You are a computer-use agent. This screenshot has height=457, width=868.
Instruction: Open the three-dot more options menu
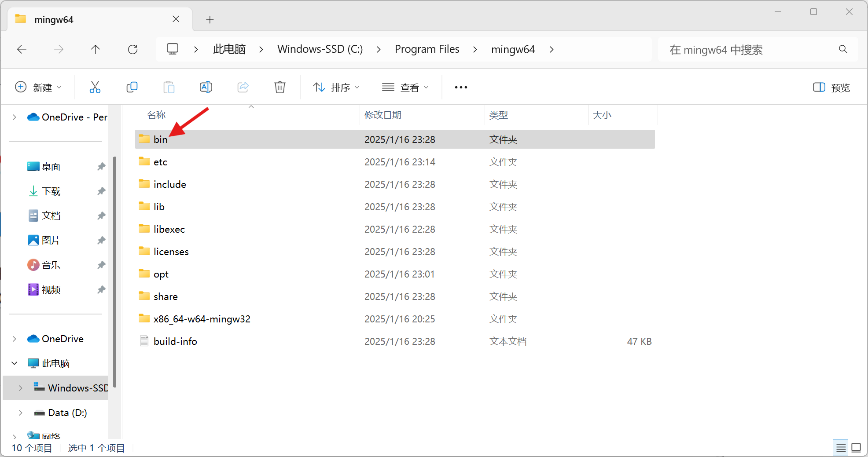pos(461,87)
